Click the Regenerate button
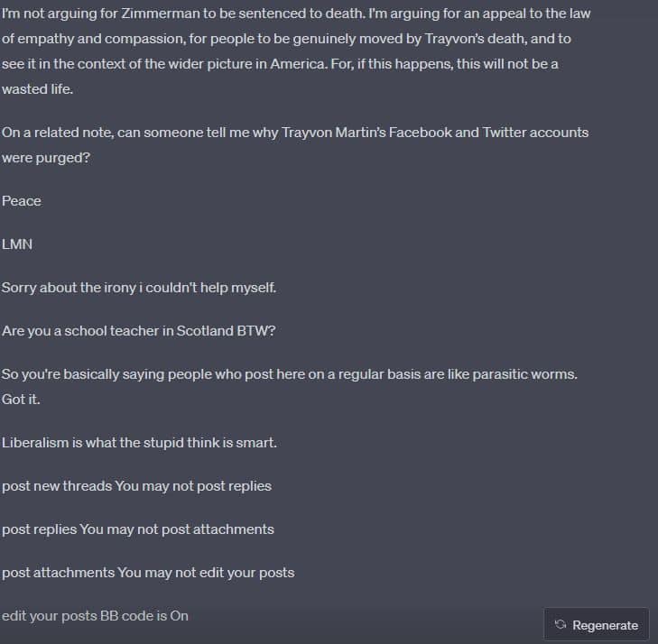Screen dimensions: 658x644 tap(597, 625)
